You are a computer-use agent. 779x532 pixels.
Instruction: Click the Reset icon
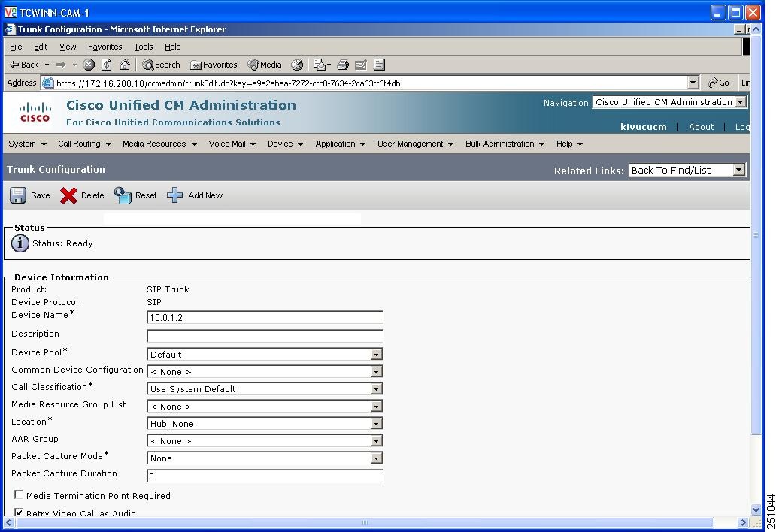coord(123,195)
